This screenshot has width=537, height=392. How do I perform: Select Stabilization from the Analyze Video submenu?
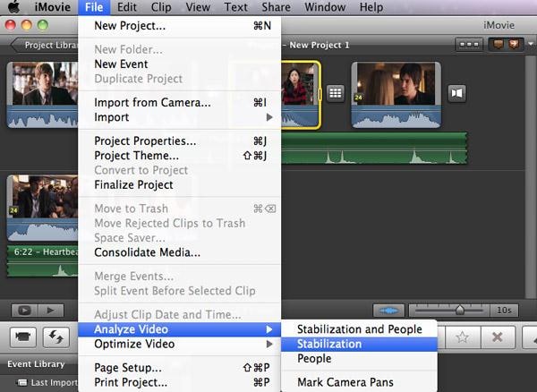(x=329, y=344)
